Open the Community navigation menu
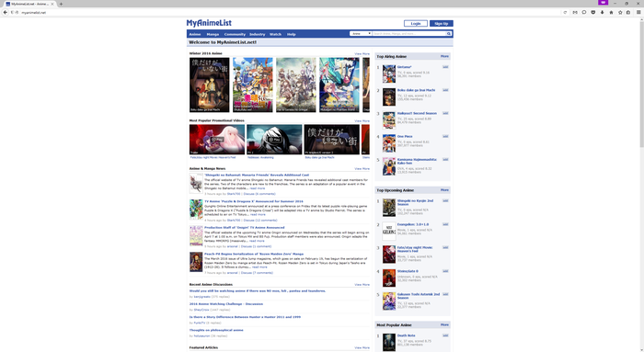Image resolution: width=644 pixels, height=352 pixels. coord(235,34)
